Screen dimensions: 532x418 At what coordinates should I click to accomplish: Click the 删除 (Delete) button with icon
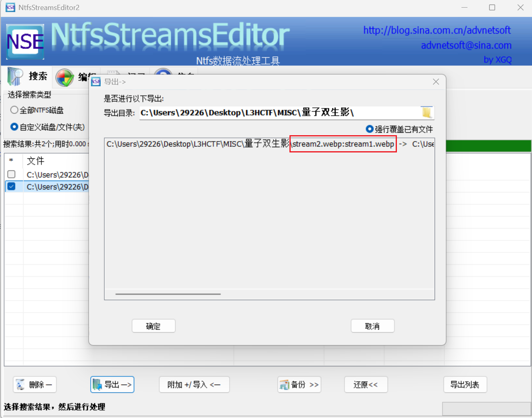point(35,385)
